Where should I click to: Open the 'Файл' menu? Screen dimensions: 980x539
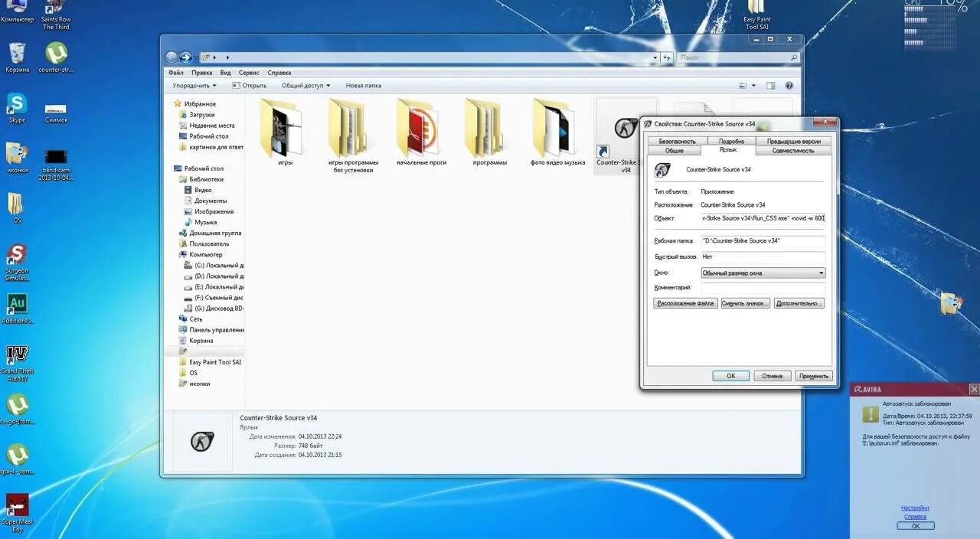click(175, 73)
